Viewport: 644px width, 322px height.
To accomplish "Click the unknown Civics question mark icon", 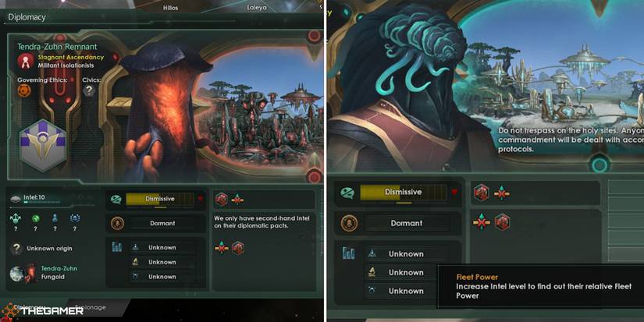I will point(89,90).
